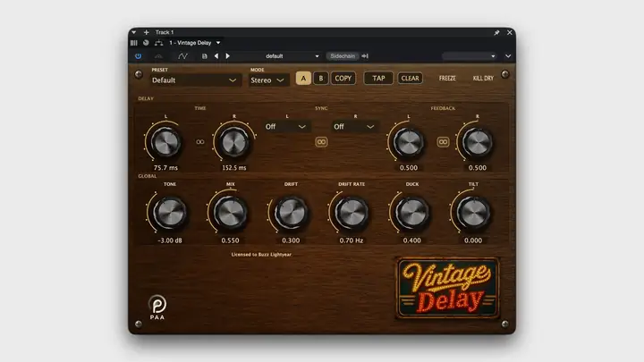This screenshot has height=362, width=644.
Task: Click the PAA logo
Action: coord(157,307)
